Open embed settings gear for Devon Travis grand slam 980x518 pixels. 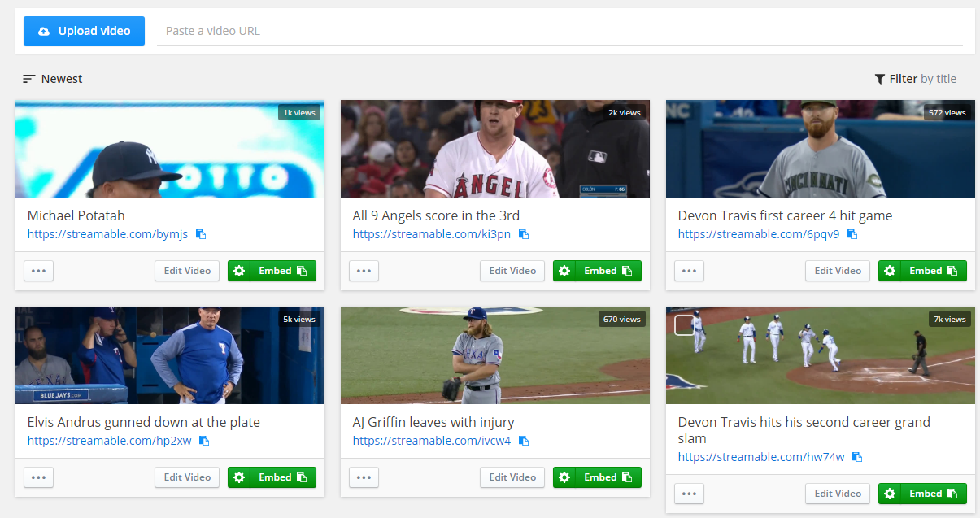click(890, 494)
